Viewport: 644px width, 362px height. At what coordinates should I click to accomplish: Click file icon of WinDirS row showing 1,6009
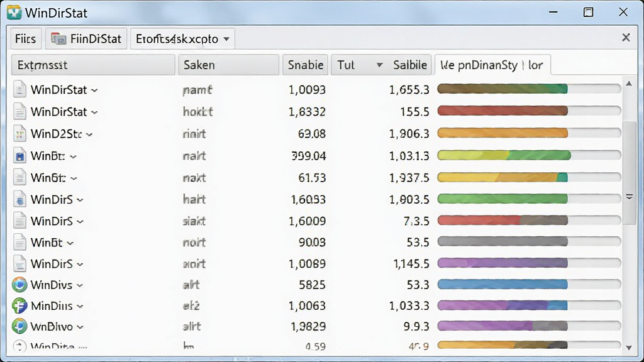tap(19, 221)
